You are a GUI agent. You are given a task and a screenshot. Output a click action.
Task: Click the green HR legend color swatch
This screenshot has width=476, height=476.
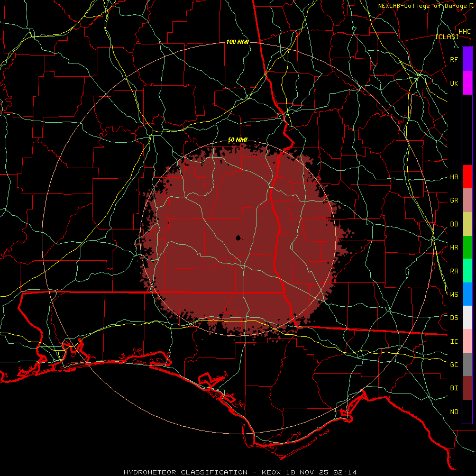[x=467, y=248]
